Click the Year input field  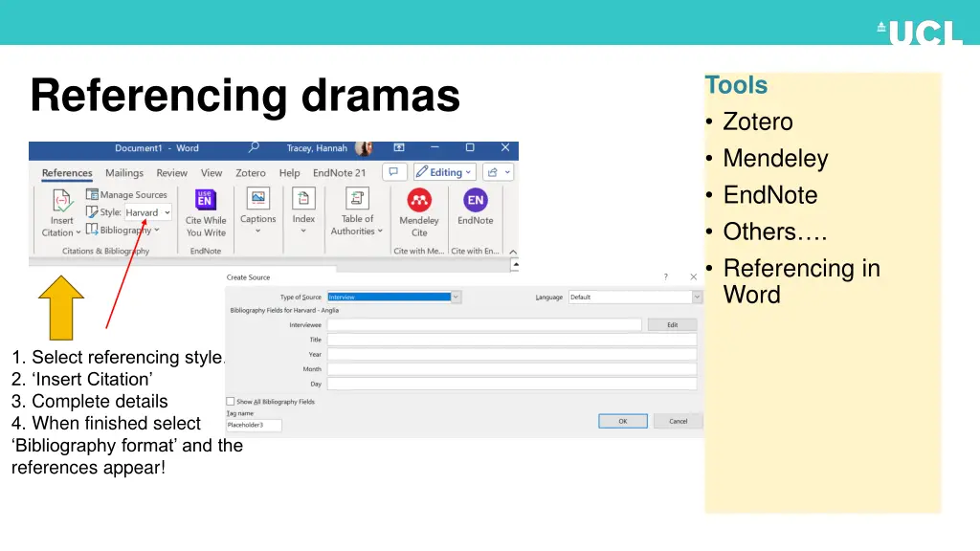tap(512, 354)
